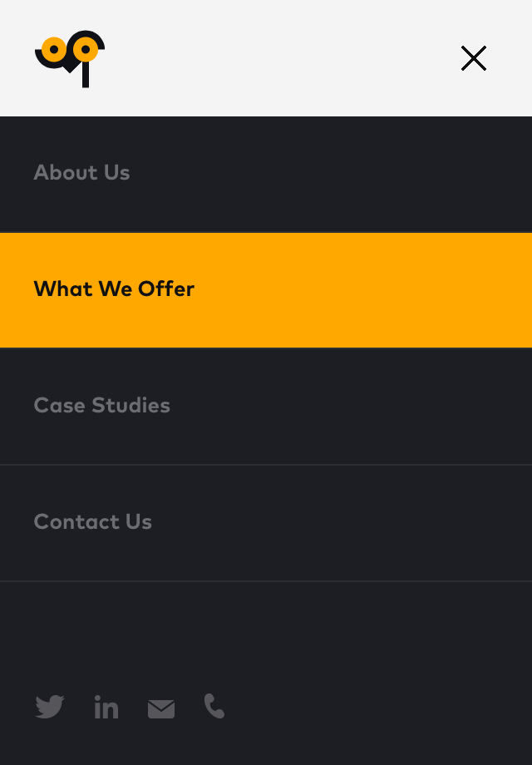The width and height of the screenshot is (532, 765).
Task: Navigate to Contact Us
Action: click(x=92, y=522)
